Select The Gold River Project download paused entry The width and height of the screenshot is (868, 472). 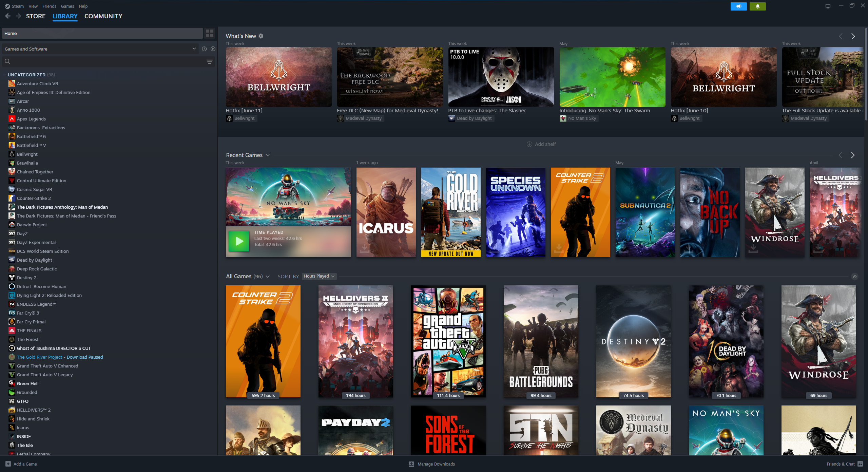[x=60, y=357]
